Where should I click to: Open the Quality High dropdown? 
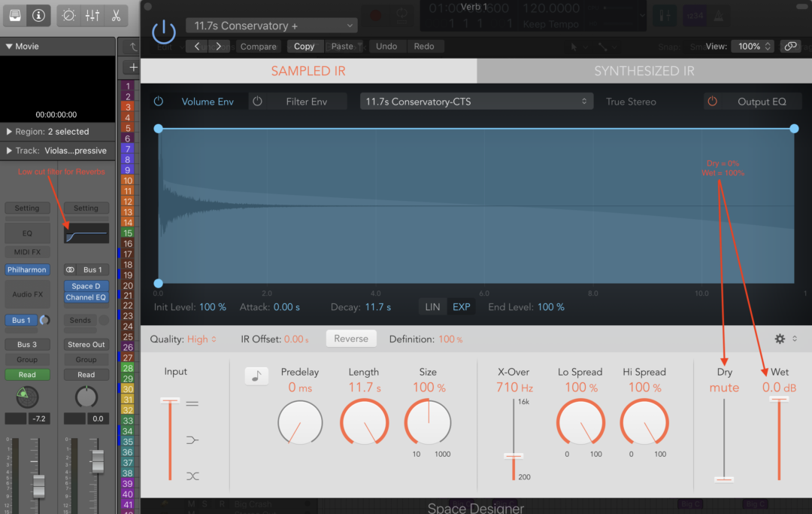pyautogui.click(x=202, y=339)
